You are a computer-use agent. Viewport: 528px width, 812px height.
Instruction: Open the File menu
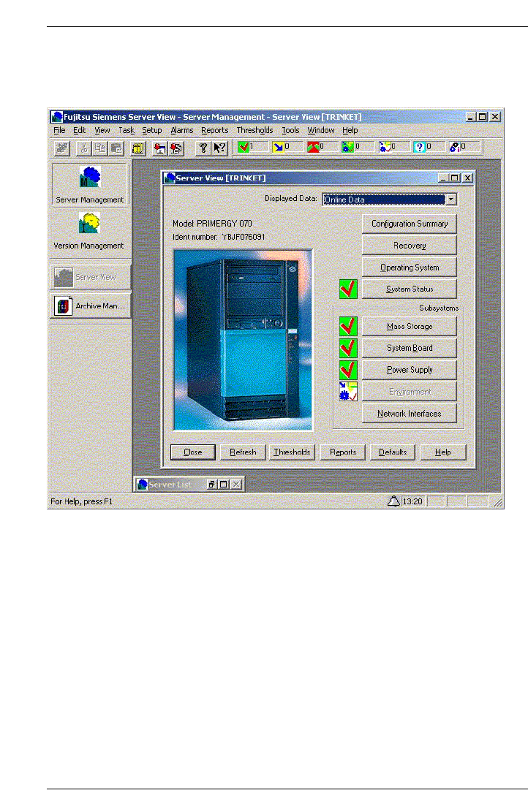tap(59, 131)
